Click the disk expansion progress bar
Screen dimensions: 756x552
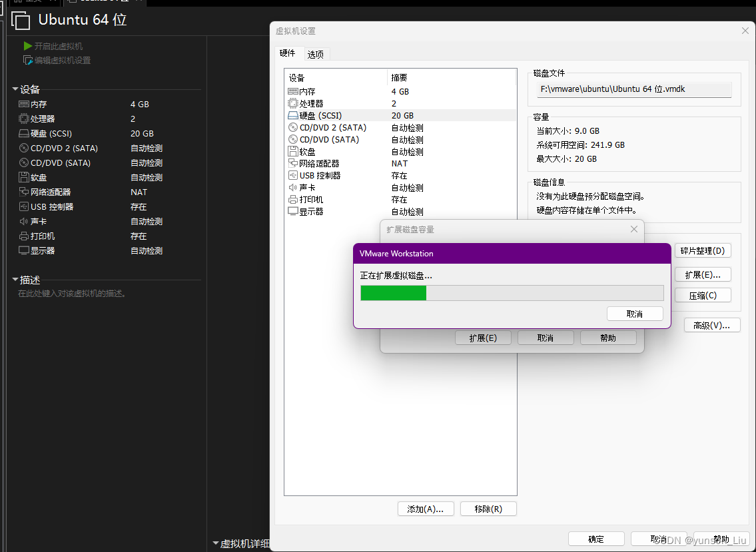tap(512, 293)
